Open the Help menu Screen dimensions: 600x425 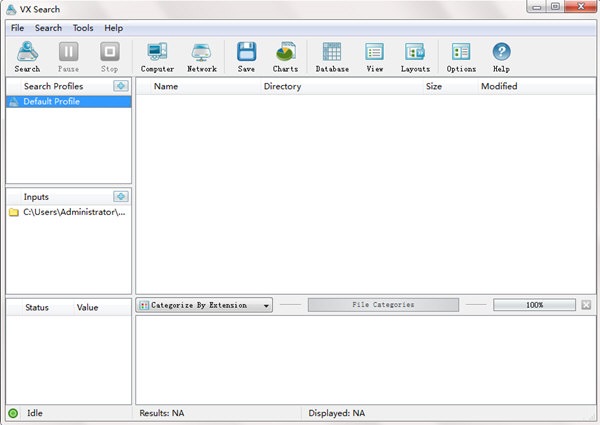click(x=114, y=28)
